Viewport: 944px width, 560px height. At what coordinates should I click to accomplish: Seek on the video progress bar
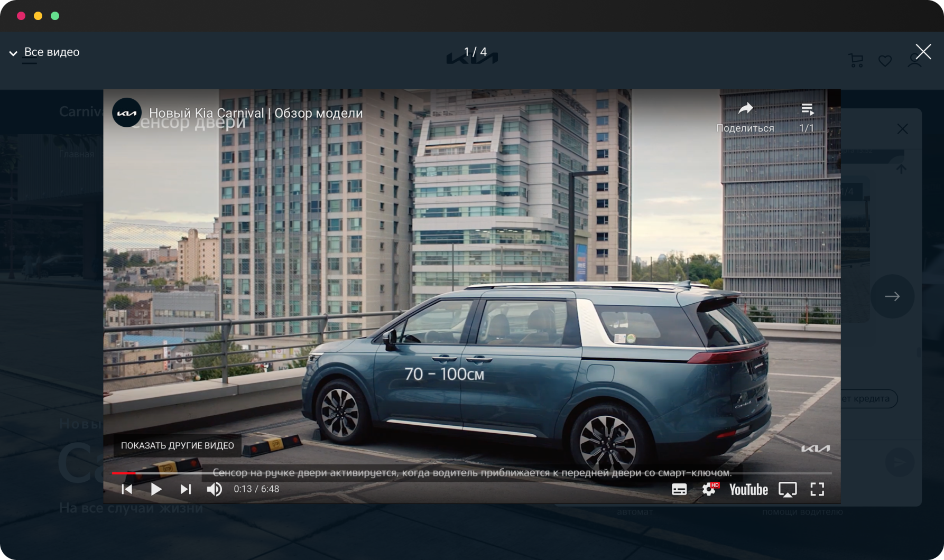point(472,473)
